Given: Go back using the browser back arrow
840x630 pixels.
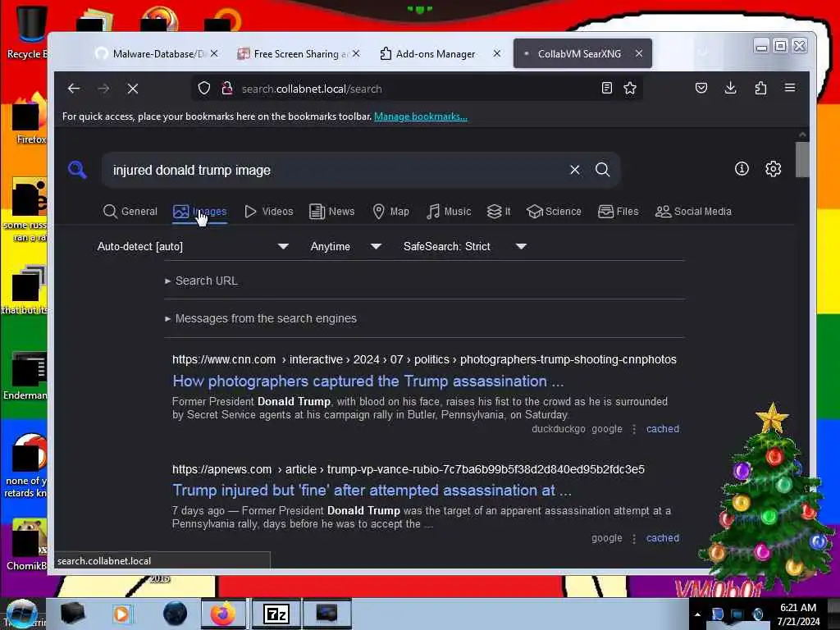Looking at the screenshot, I should (x=74, y=89).
